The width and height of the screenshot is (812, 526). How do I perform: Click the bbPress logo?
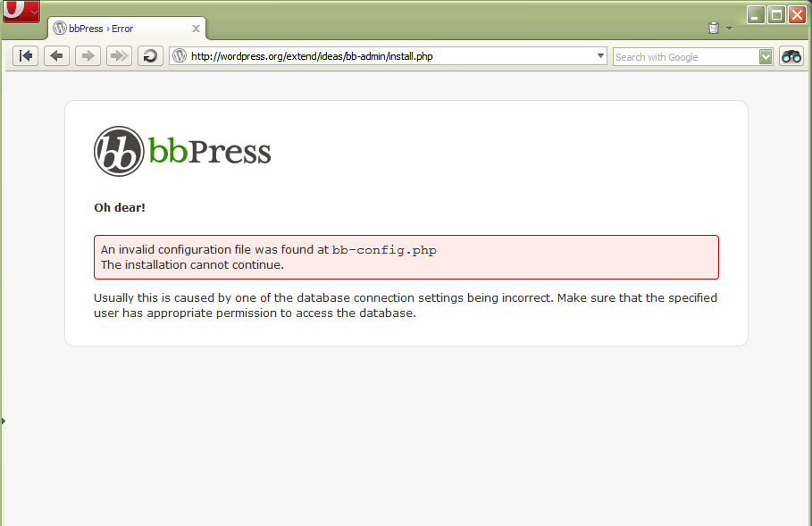182,151
